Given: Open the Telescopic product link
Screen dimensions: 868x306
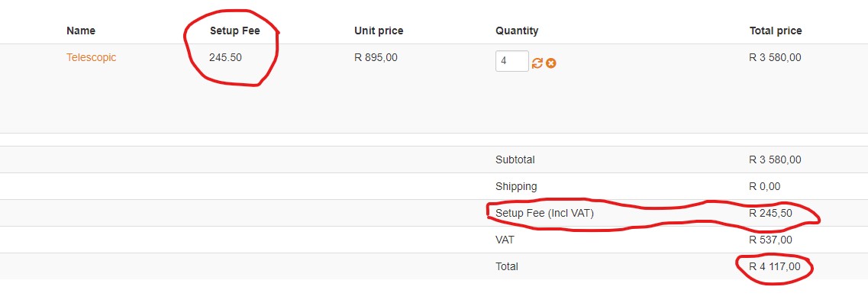Looking at the screenshot, I should (91, 57).
